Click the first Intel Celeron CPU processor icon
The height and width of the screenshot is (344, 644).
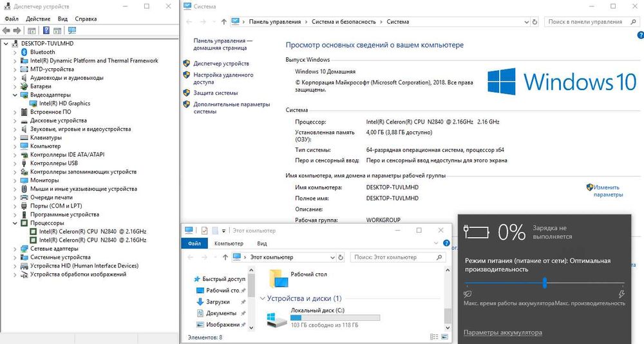[x=33, y=231]
